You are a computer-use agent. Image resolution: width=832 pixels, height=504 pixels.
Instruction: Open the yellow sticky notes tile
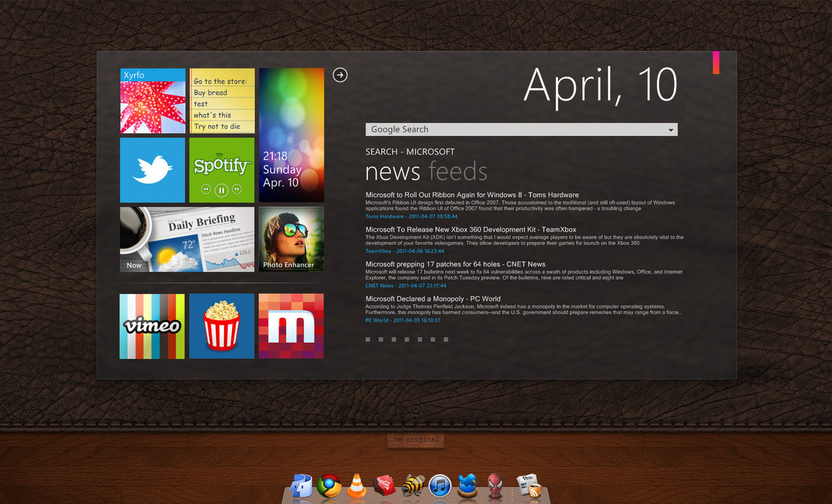click(222, 101)
